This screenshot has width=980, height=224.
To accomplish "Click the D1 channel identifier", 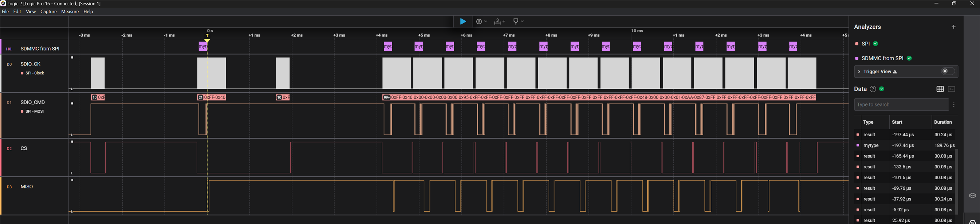I will 9,103.
